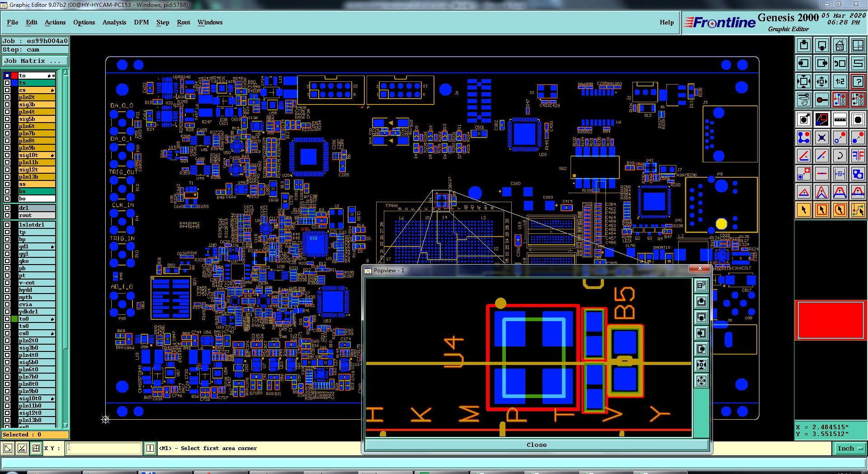Viewport: 868px width, 474px height.
Task: Open the Help menu
Action: 667,22
